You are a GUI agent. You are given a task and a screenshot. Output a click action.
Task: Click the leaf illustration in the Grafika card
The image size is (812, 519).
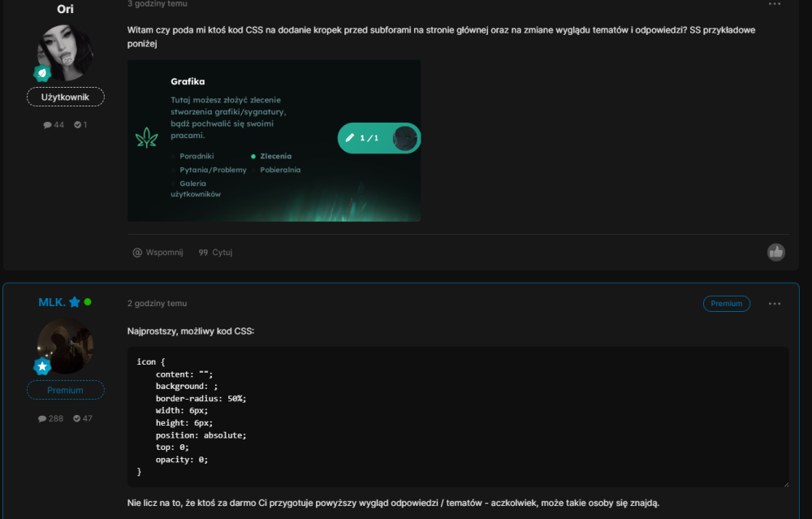coord(147,138)
